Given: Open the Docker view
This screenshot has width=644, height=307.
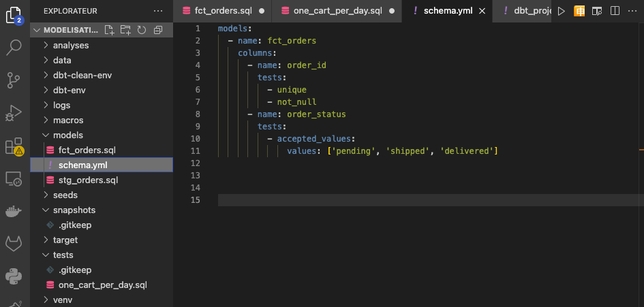Looking at the screenshot, I should (14, 212).
